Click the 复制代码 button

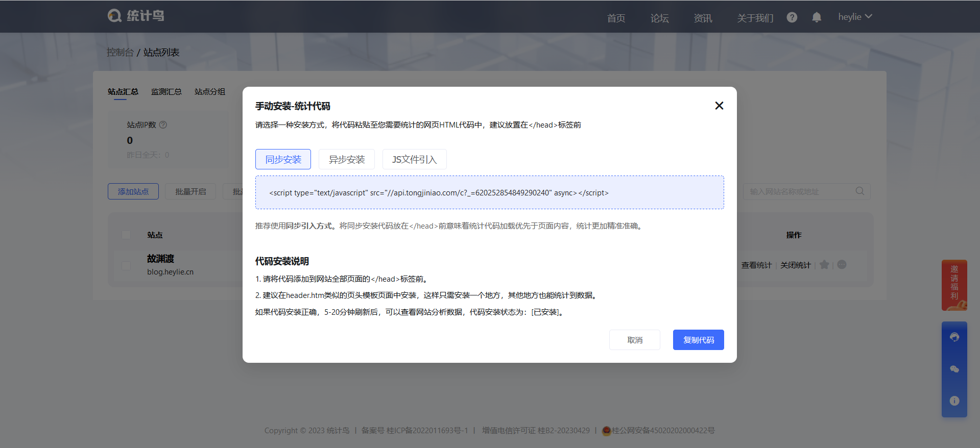pos(698,340)
